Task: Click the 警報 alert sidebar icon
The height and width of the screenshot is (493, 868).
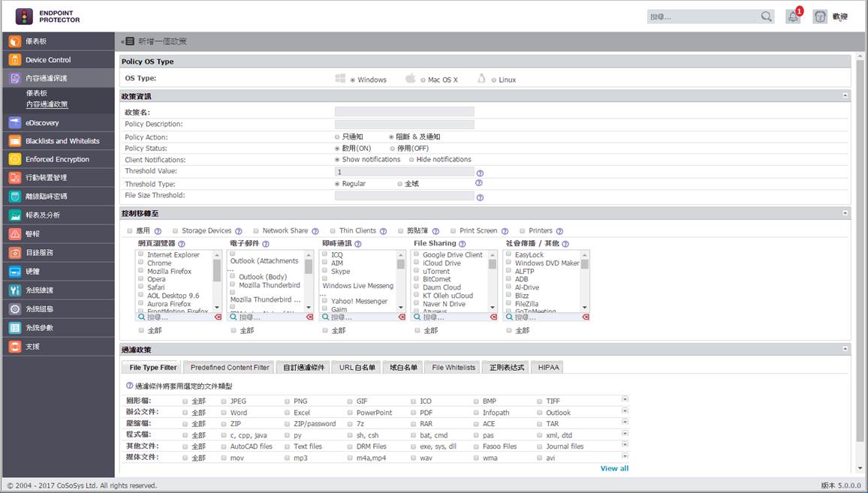Action: [15, 234]
